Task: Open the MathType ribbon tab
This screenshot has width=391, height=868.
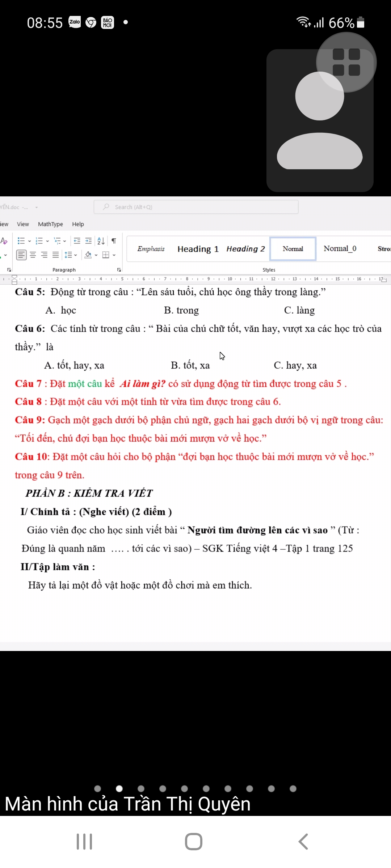Action: pos(50,224)
